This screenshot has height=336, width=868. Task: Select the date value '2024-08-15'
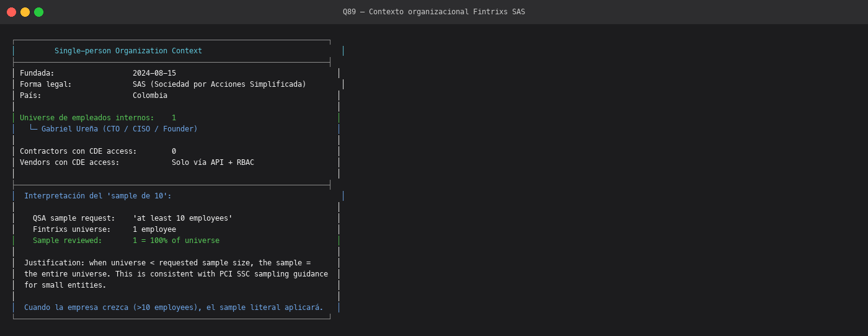coord(154,73)
